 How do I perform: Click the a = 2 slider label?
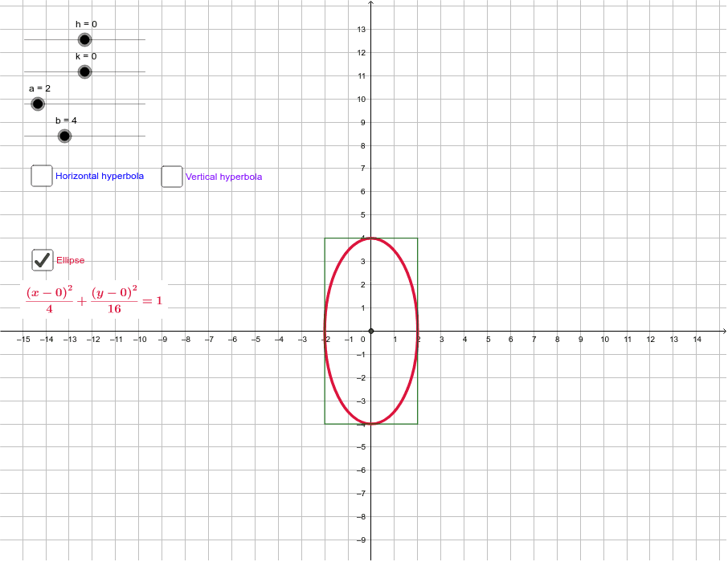click(39, 88)
